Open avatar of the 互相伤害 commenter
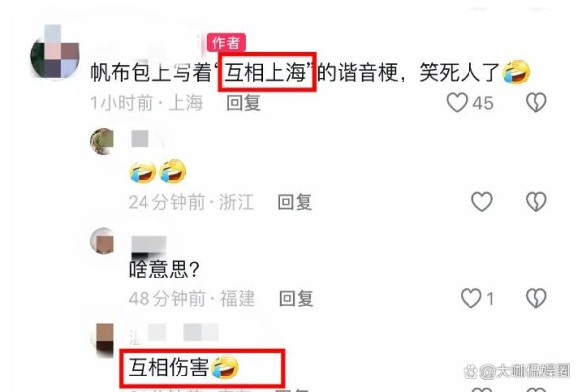 coord(103,339)
